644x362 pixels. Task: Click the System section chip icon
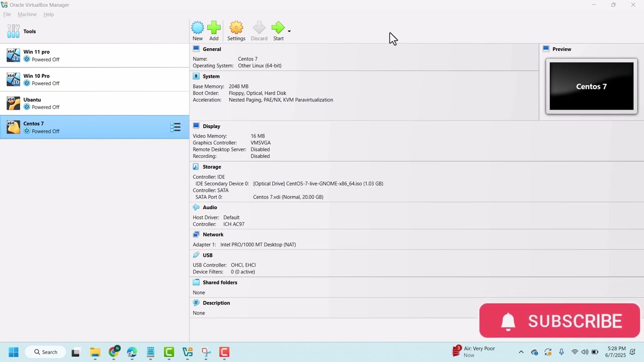(x=196, y=76)
